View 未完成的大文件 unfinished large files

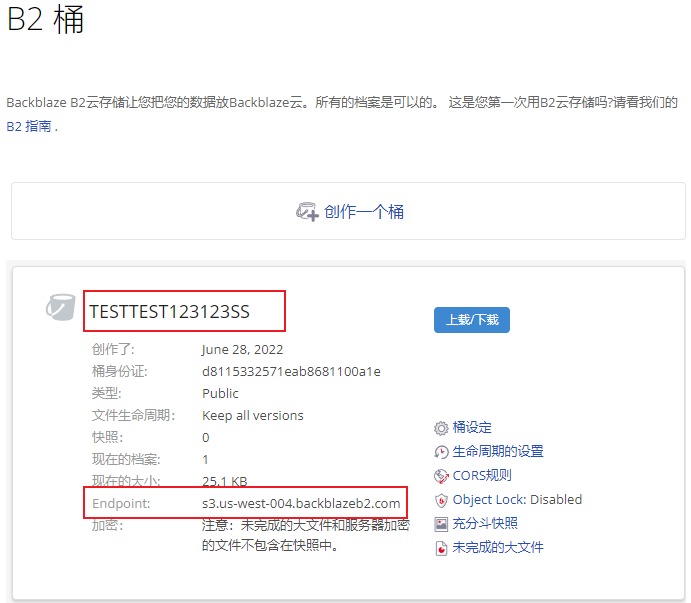[x=498, y=548]
